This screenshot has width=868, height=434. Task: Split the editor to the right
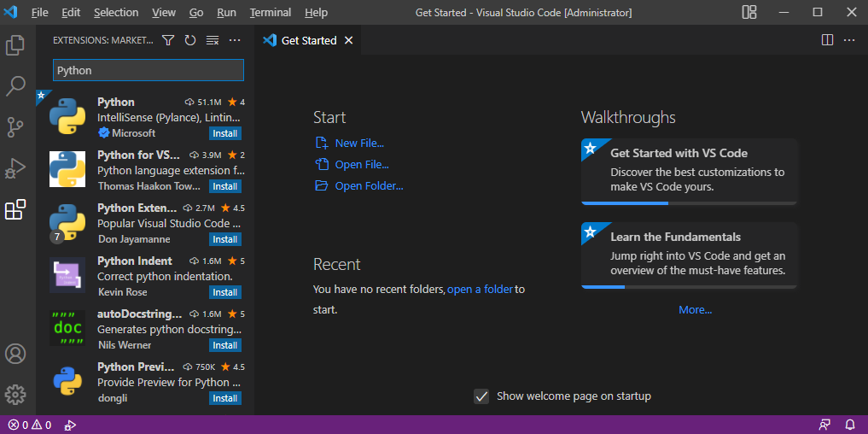click(x=827, y=40)
